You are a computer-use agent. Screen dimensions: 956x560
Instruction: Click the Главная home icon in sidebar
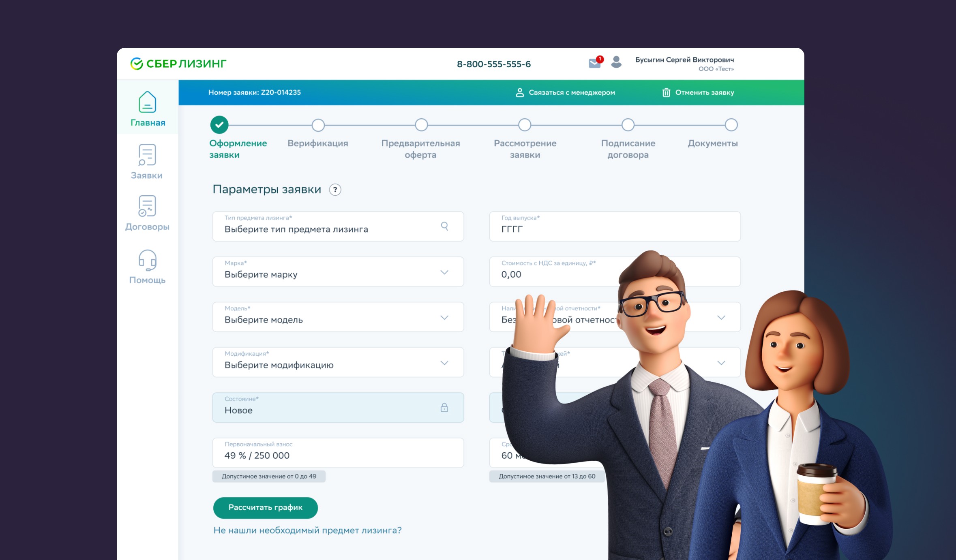147,102
